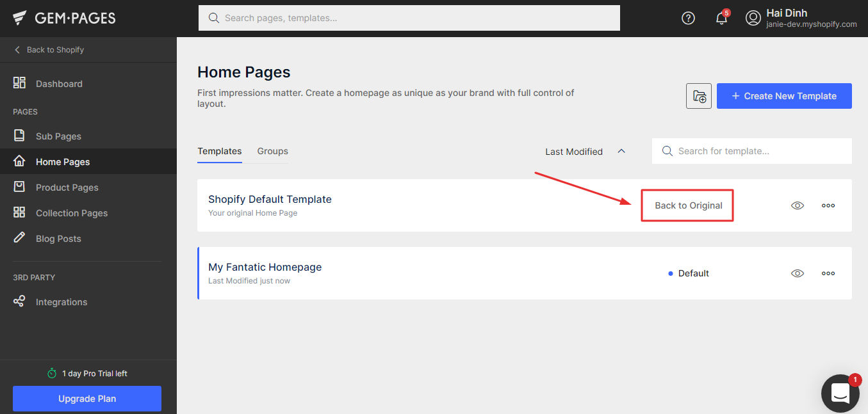Click the Dashboard sidebar icon
Viewport: 868px width, 414px height.
click(x=19, y=83)
